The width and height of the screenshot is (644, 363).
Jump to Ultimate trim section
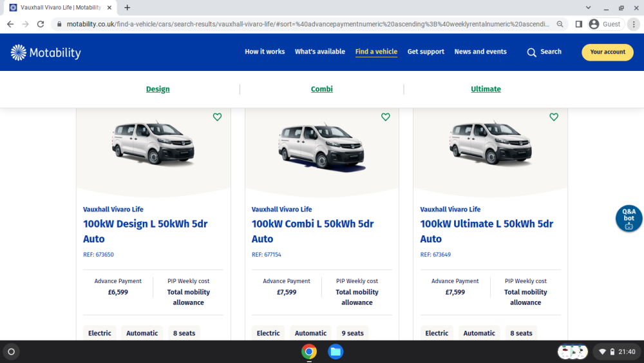point(486,89)
